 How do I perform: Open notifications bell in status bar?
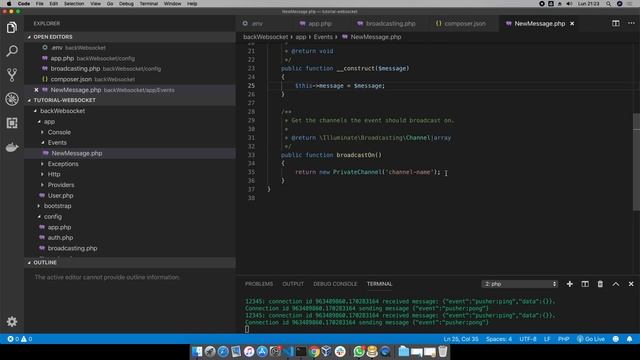coord(629,339)
